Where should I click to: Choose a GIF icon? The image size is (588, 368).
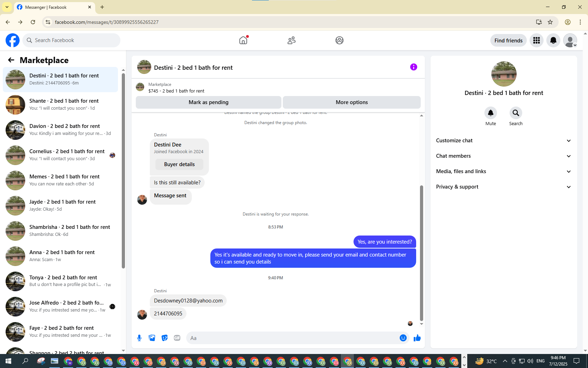[177, 338]
